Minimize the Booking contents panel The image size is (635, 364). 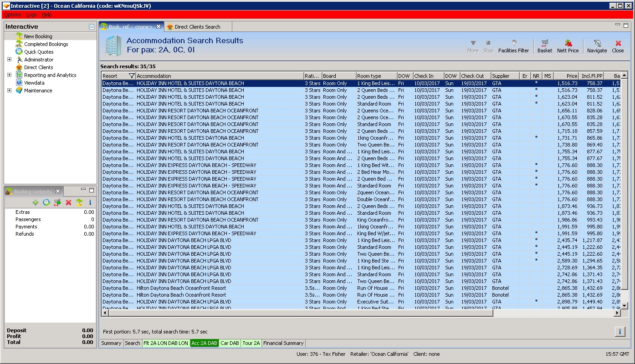point(83,189)
